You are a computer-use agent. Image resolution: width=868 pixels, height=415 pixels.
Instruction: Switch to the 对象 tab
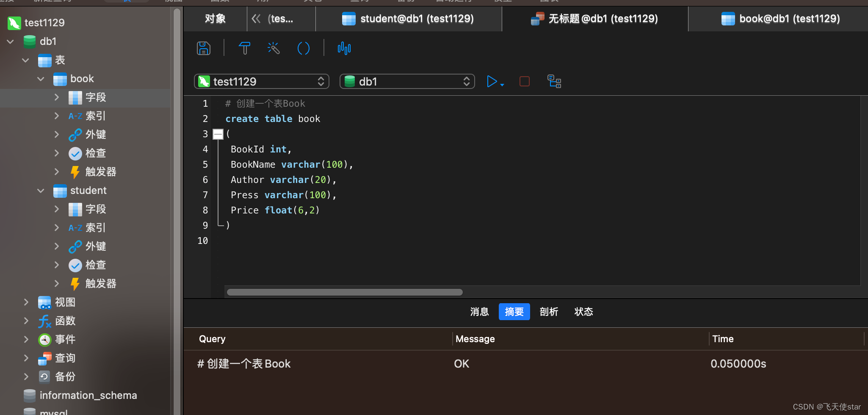[216, 19]
